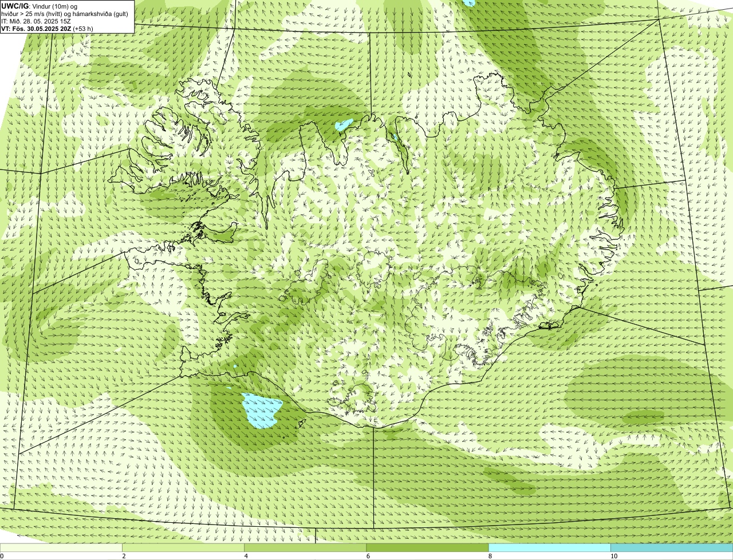Click the legend scale label "2"

(x=124, y=556)
